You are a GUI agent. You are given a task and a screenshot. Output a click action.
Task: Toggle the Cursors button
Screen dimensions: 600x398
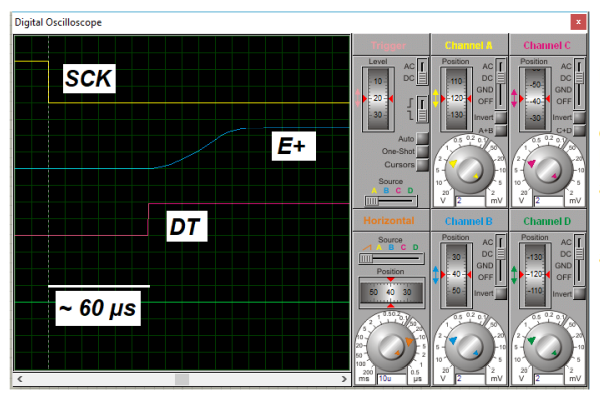coord(422,165)
